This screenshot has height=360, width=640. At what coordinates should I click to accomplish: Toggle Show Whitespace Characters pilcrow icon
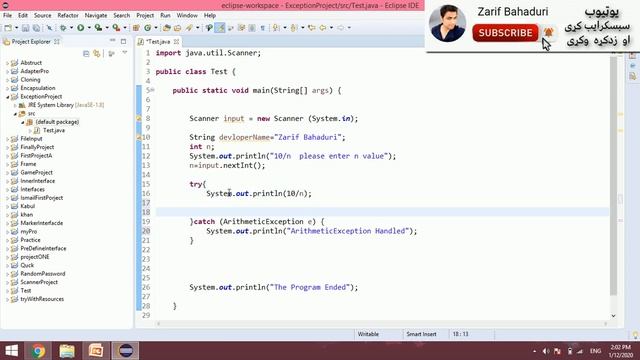tap(262, 28)
